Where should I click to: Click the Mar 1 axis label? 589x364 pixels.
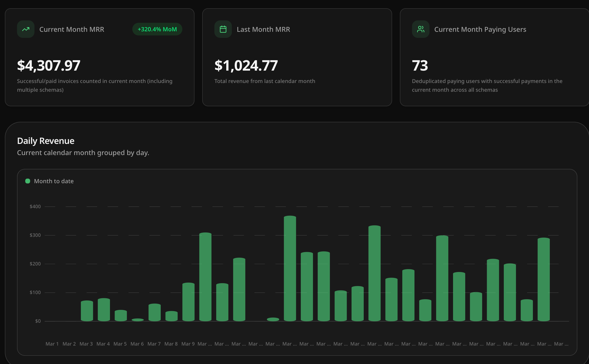tap(52, 344)
